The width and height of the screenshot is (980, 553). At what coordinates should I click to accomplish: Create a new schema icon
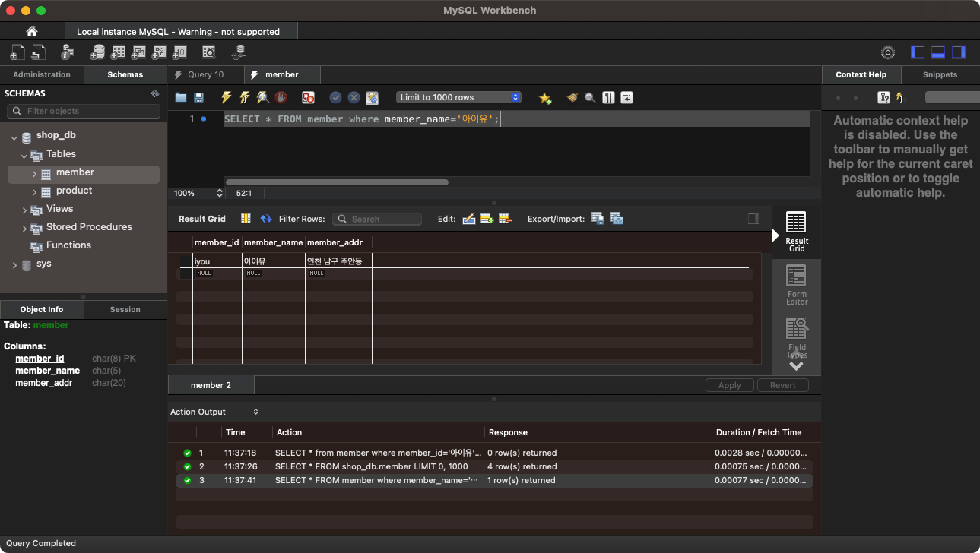pos(97,52)
